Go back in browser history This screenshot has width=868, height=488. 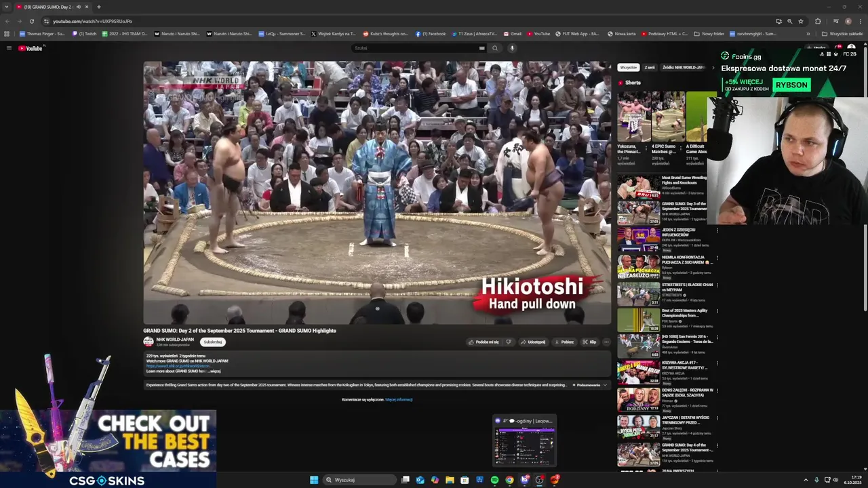click(x=7, y=21)
